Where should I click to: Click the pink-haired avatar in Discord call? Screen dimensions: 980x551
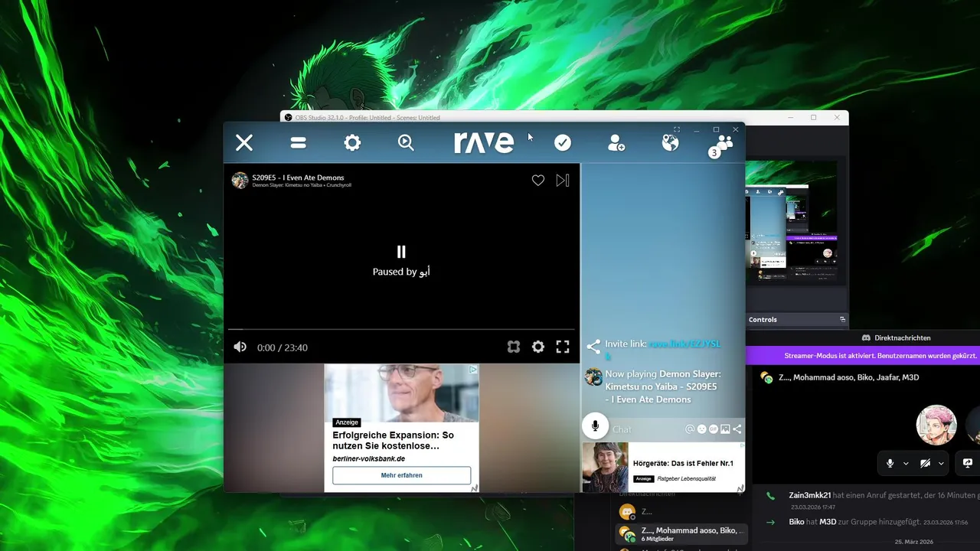[936, 425]
